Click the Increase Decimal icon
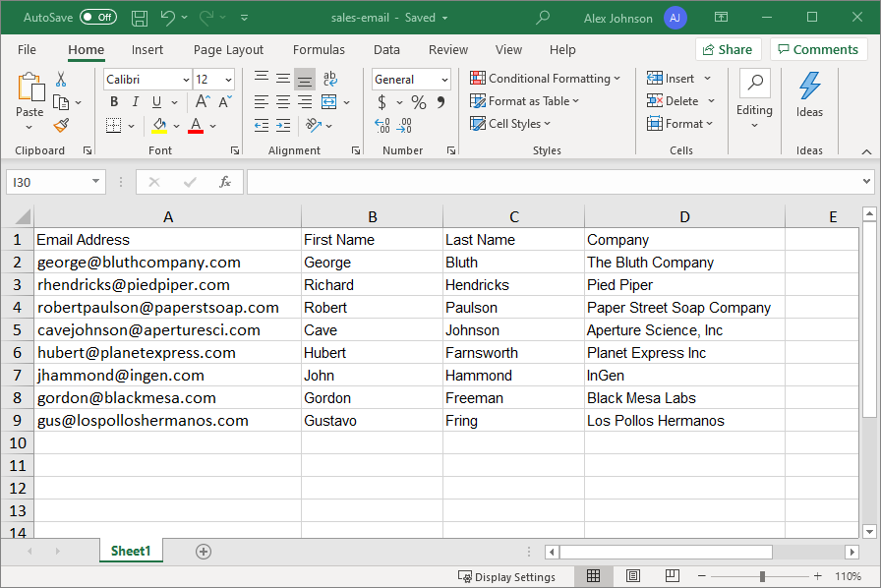Viewport: 881px width, 588px height. 382,124
